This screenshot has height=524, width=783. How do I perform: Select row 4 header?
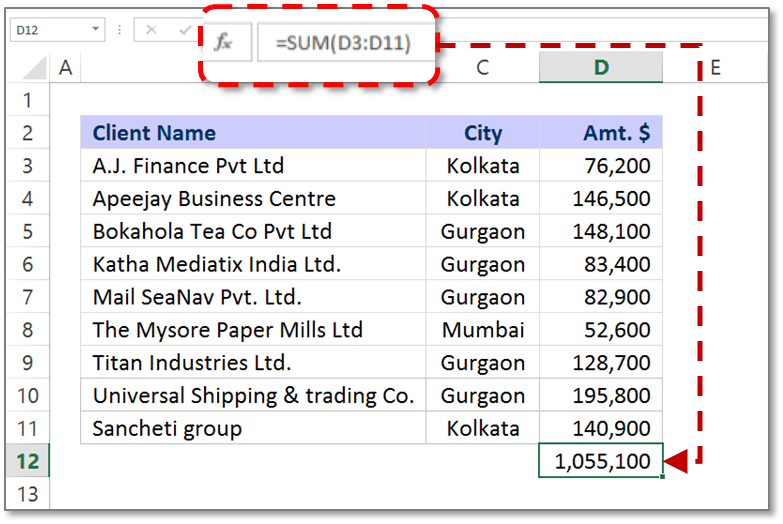click(27, 198)
